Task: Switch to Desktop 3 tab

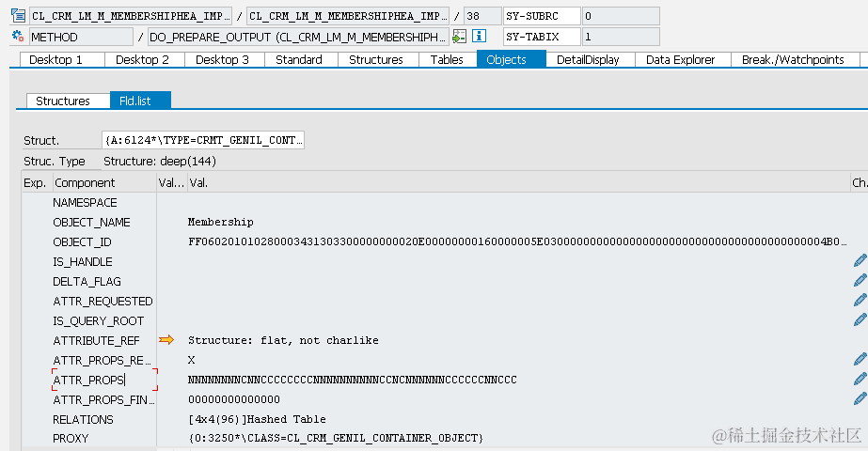Action: pos(225,60)
